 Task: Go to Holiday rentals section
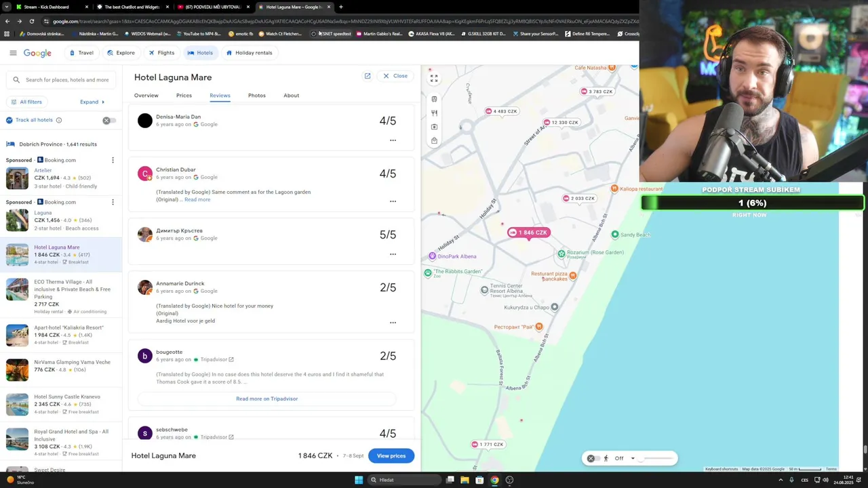click(249, 53)
